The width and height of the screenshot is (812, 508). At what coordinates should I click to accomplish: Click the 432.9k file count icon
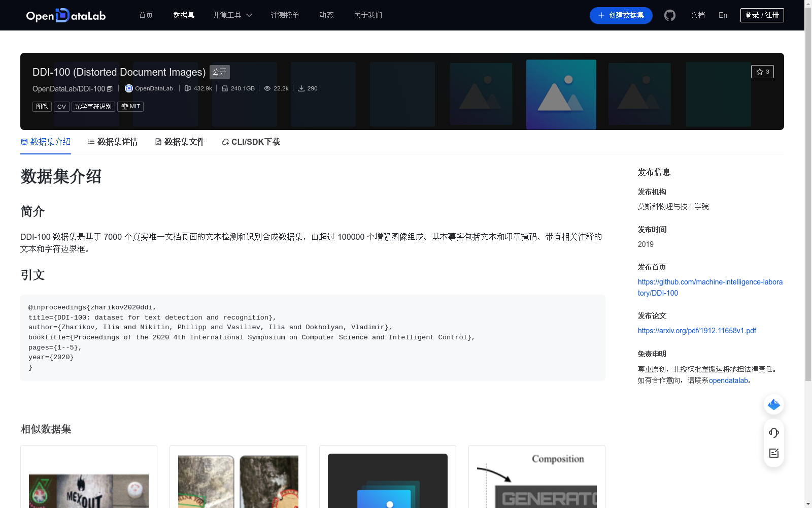point(188,88)
